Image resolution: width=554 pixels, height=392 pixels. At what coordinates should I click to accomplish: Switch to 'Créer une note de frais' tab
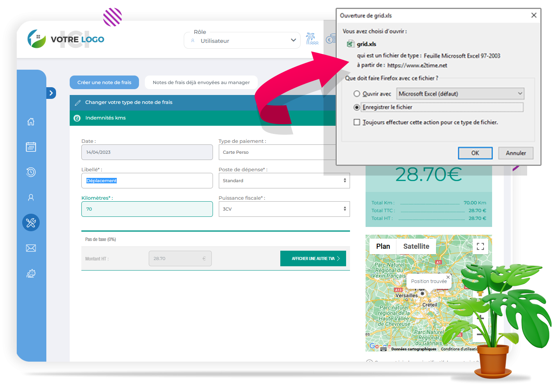pyautogui.click(x=104, y=83)
